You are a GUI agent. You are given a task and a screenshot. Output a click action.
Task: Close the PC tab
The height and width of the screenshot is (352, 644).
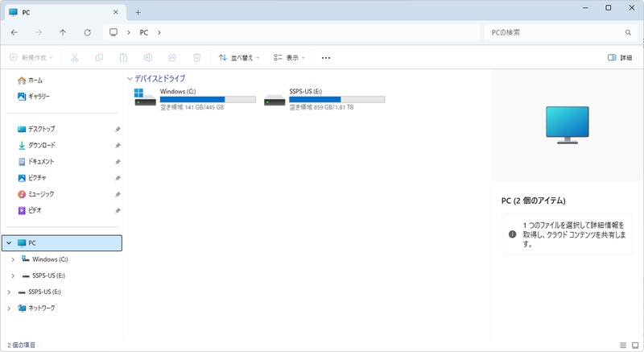(x=116, y=12)
